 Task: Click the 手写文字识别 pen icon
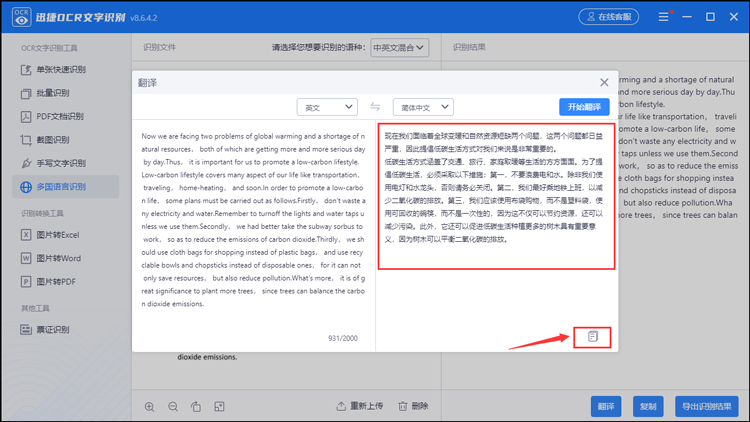pyautogui.click(x=26, y=163)
